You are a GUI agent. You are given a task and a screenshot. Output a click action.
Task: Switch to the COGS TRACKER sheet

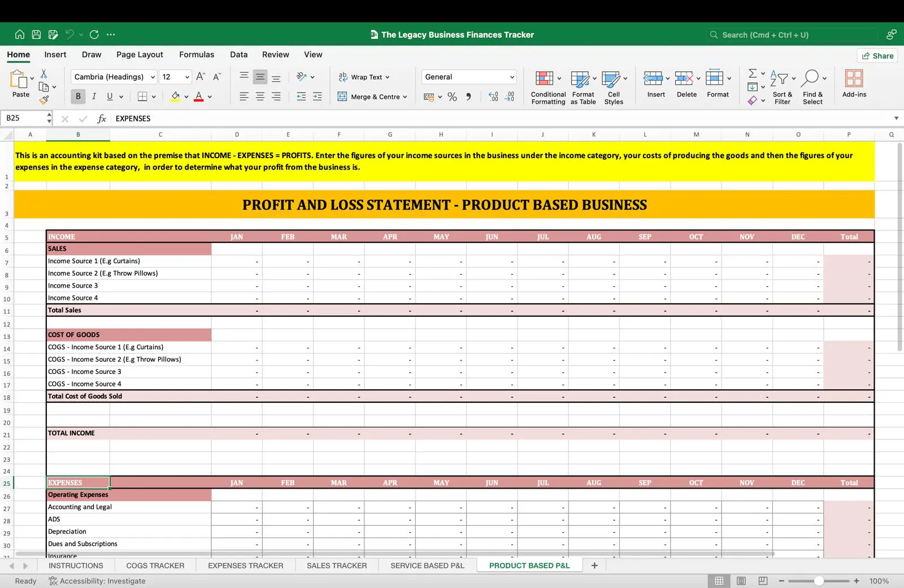point(155,565)
